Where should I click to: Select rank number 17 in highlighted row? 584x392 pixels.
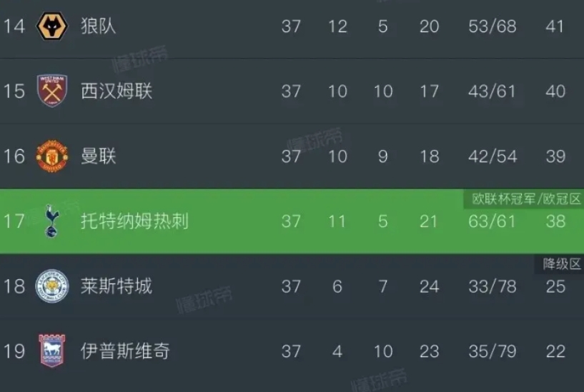pyautogui.click(x=14, y=221)
